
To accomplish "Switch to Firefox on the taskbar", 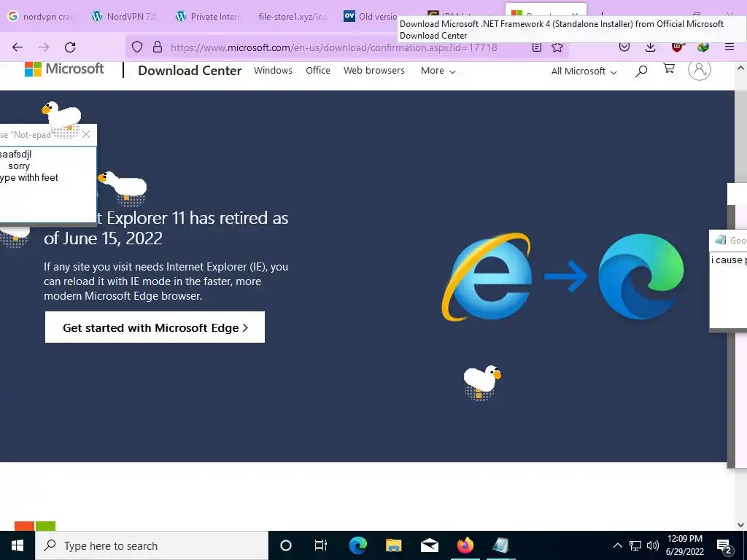I will pyautogui.click(x=465, y=545).
